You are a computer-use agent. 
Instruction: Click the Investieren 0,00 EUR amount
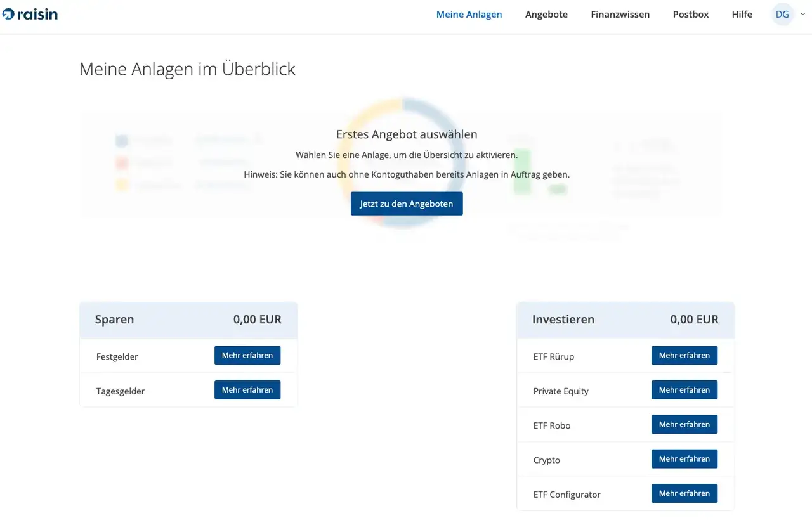(x=694, y=320)
